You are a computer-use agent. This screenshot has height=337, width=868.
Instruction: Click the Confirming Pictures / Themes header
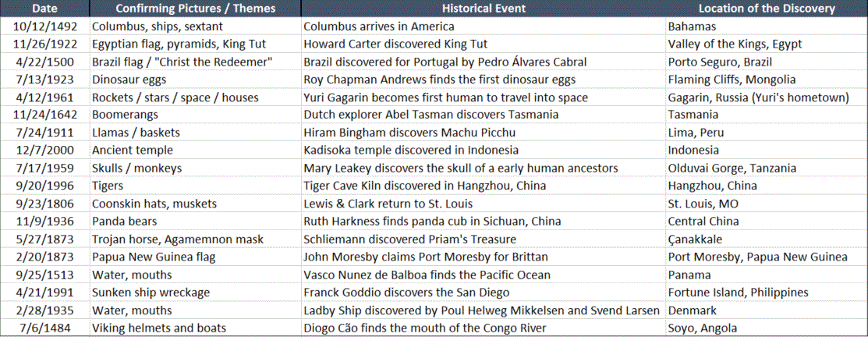[x=196, y=9]
